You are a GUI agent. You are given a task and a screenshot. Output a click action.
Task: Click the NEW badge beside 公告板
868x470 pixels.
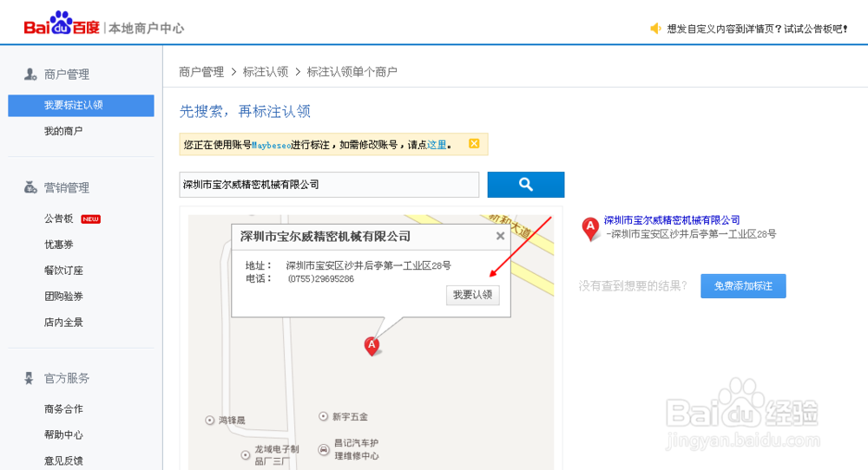point(91,219)
